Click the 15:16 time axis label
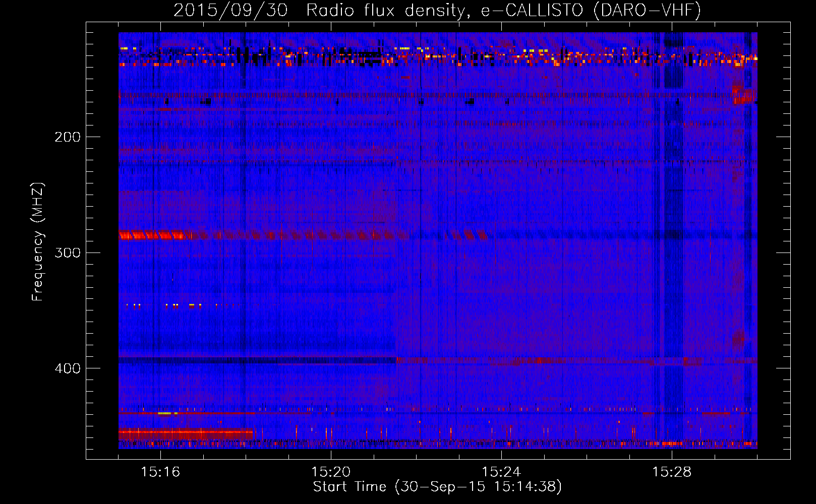 click(160, 472)
